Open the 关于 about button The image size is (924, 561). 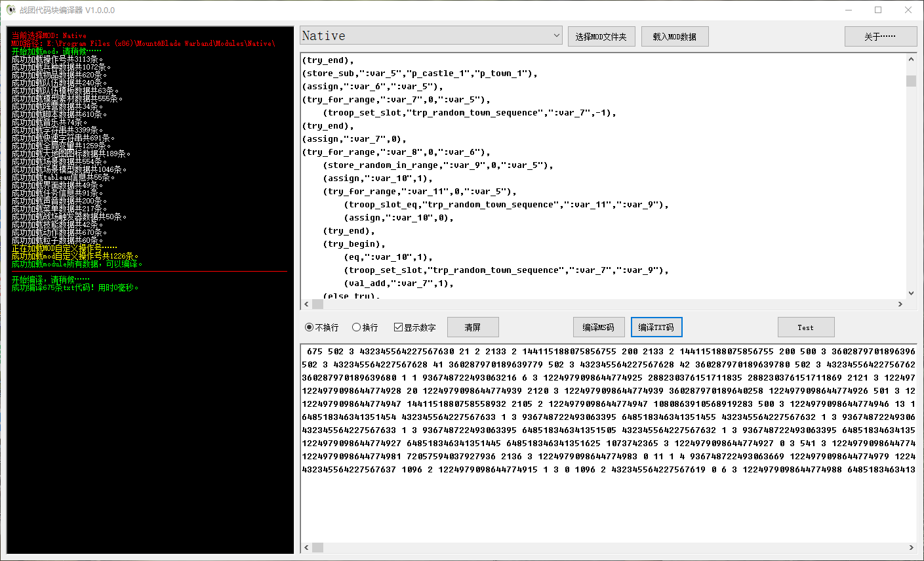point(880,37)
